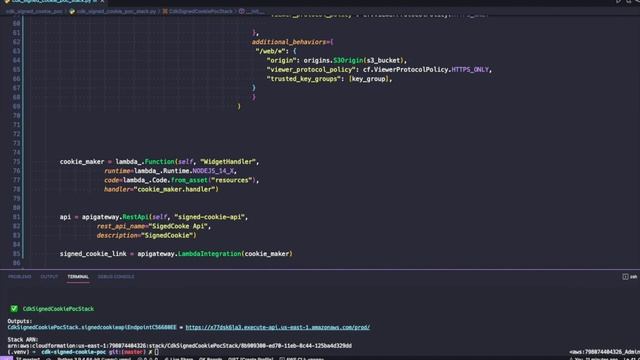This screenshot has width=640, height=360.
Task: Click "additional_behaviors" parameter in code
Action: pos(289,42)
